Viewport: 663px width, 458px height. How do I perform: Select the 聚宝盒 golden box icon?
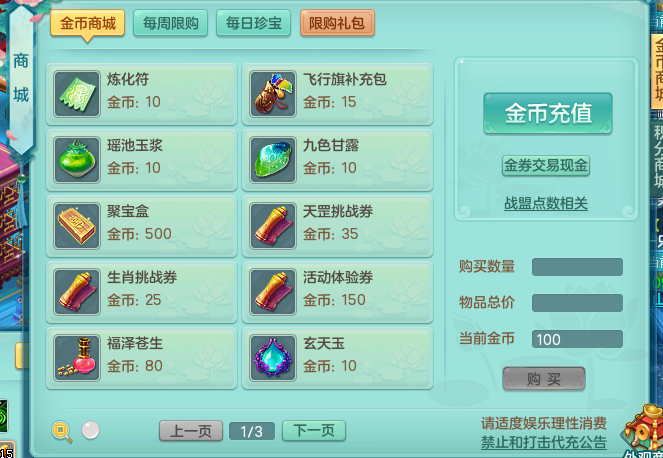(x=77, y=226)
